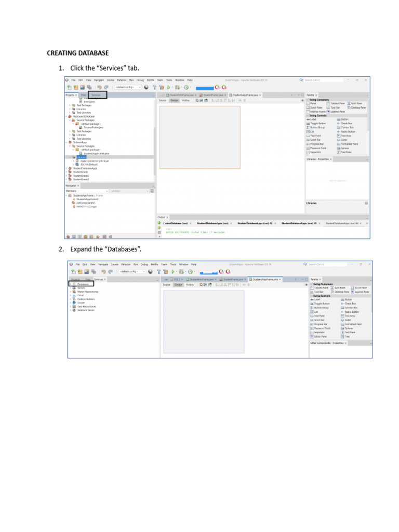
Task: Open the Files tab in step 1 screenshot
Action: (x=84, y=96)
